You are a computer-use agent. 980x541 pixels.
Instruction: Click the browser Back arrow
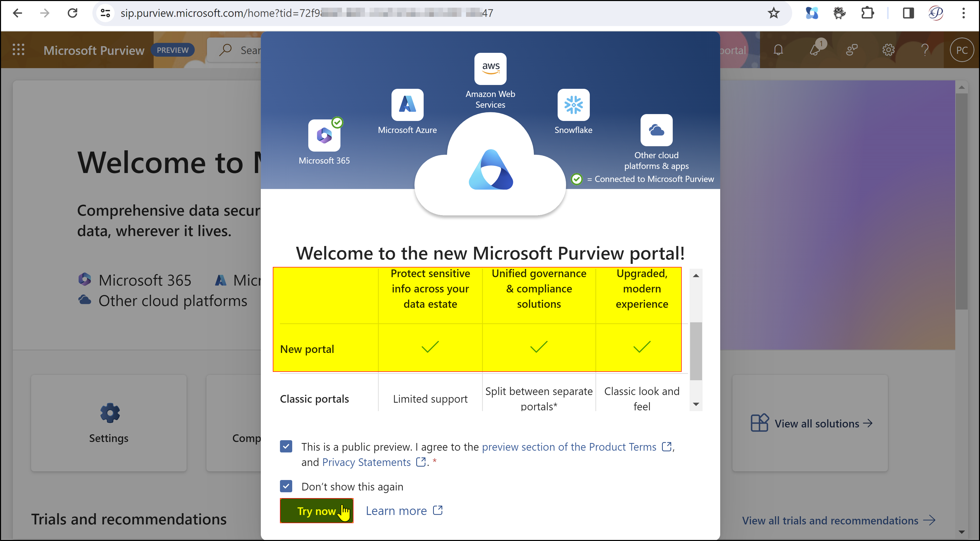point(18,13)
